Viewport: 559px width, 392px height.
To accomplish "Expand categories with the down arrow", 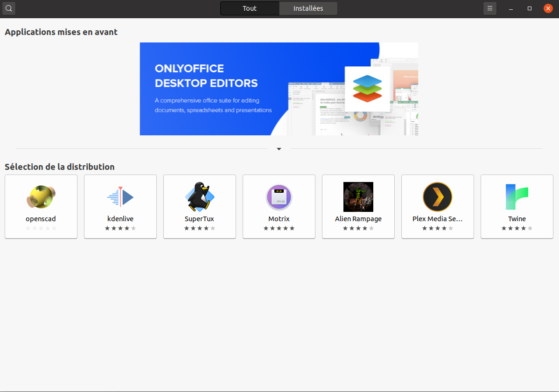I will point(279,149).
